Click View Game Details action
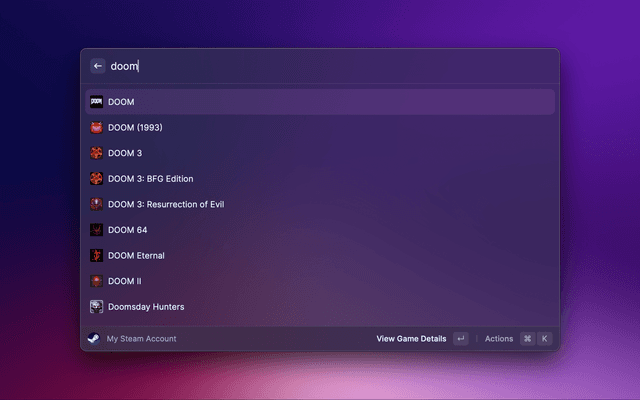This screenshot has width=640, height=400. pos(411,339)
